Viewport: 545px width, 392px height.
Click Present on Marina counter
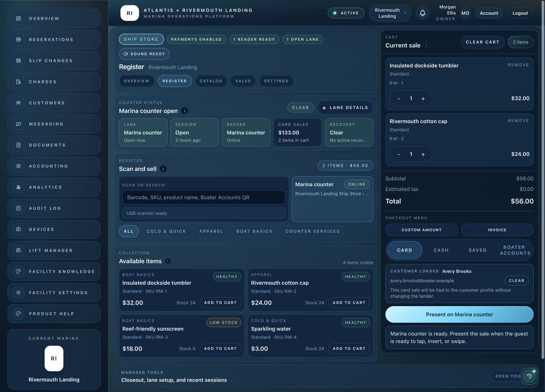(460, 314)
